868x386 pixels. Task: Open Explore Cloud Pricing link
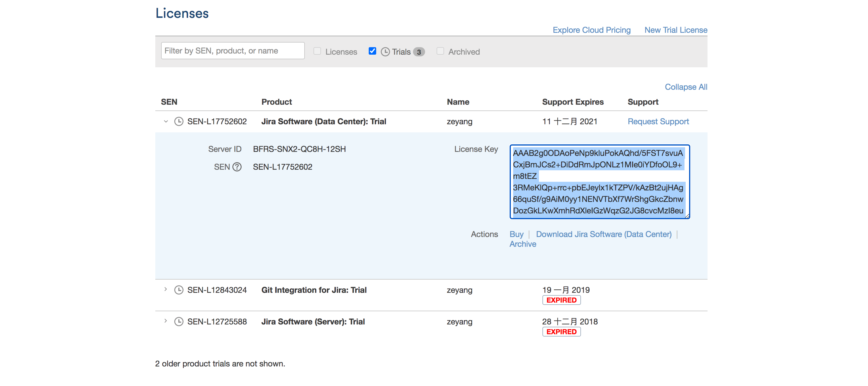click(x=591, y=30)
